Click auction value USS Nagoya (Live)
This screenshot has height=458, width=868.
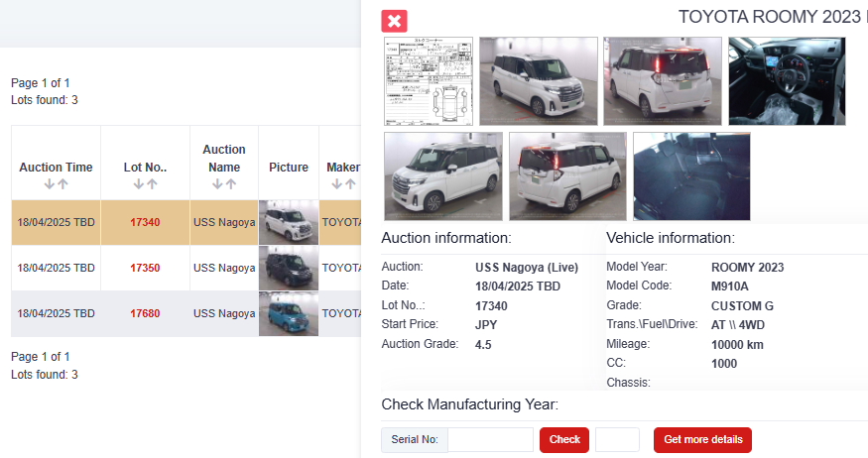(x=527, y=268)
